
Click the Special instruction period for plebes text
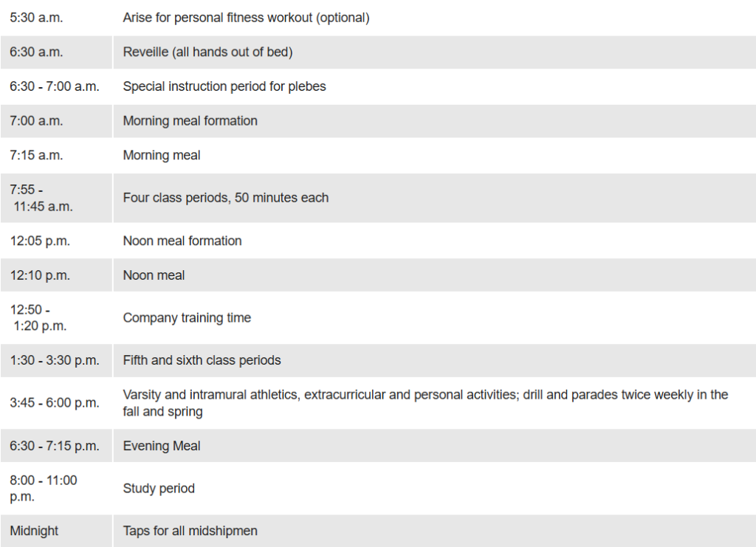tap(224, 87)
